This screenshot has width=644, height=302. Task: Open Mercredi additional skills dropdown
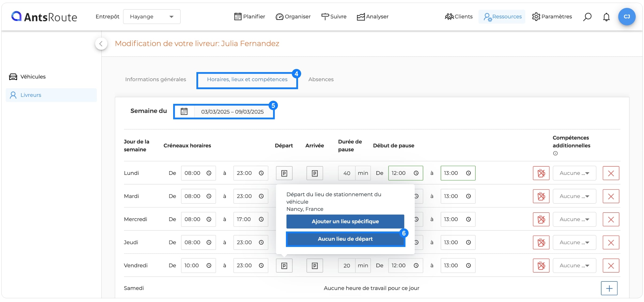pyautogui.click(x=574, y=219)
